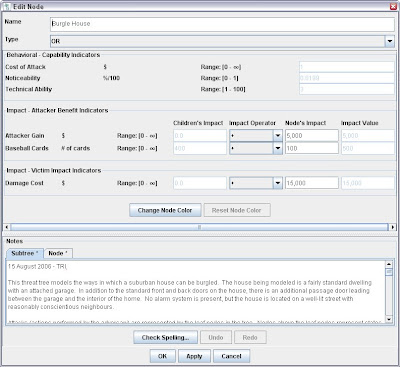
Task: Click the Type dropdown arrow button
Action: point(390,41)
